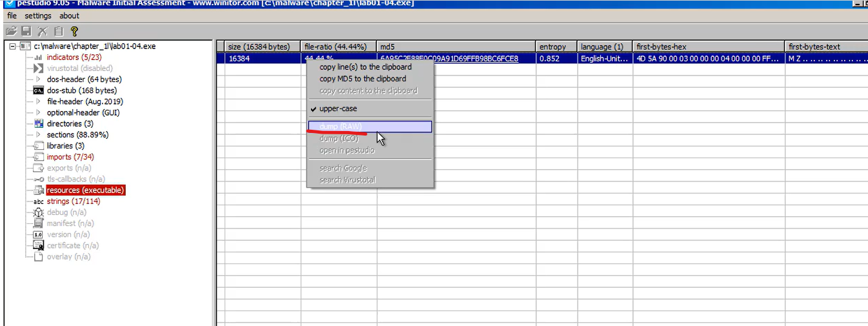This screenshot has height=326, width=868.
Task: Select strings (17/114) tree item
Action: pos(73,201)
